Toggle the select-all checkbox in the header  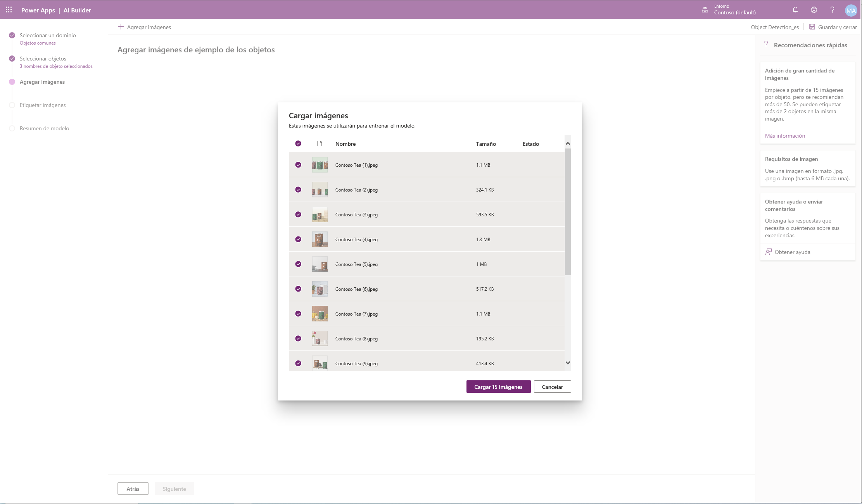click(298, 143)
